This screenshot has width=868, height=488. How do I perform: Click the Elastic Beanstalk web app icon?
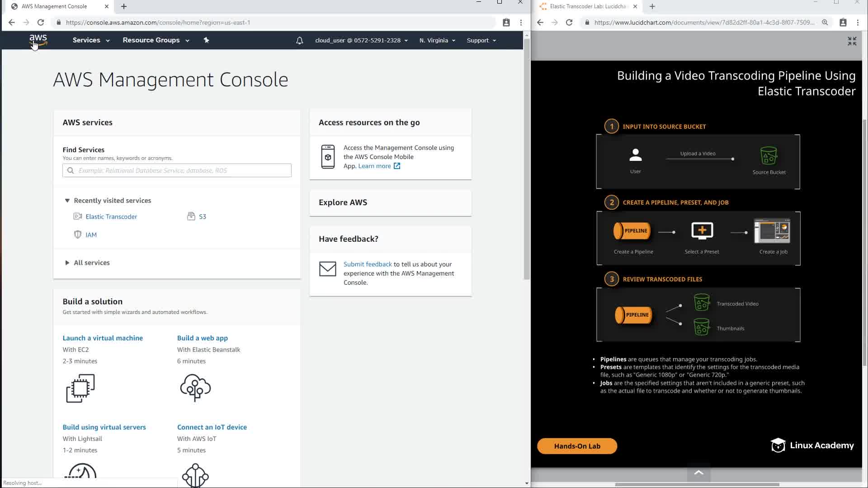[x=195, y=387]
